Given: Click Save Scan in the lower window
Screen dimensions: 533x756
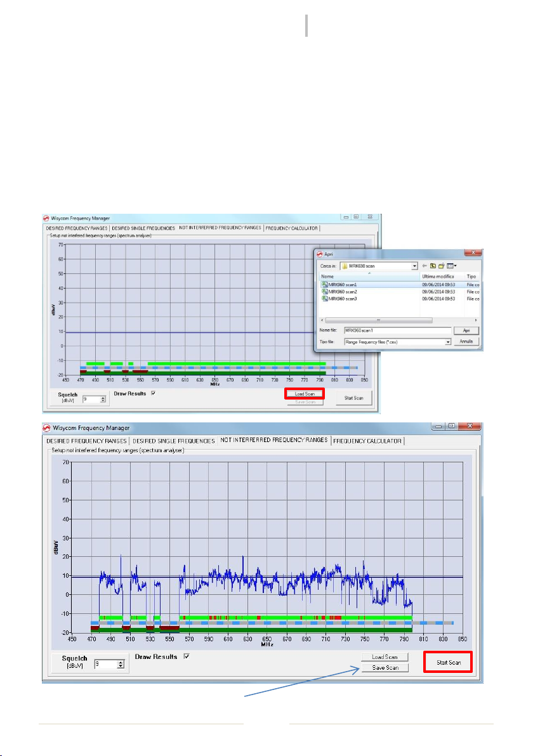Looking at the screenshot, I should 385,668.
